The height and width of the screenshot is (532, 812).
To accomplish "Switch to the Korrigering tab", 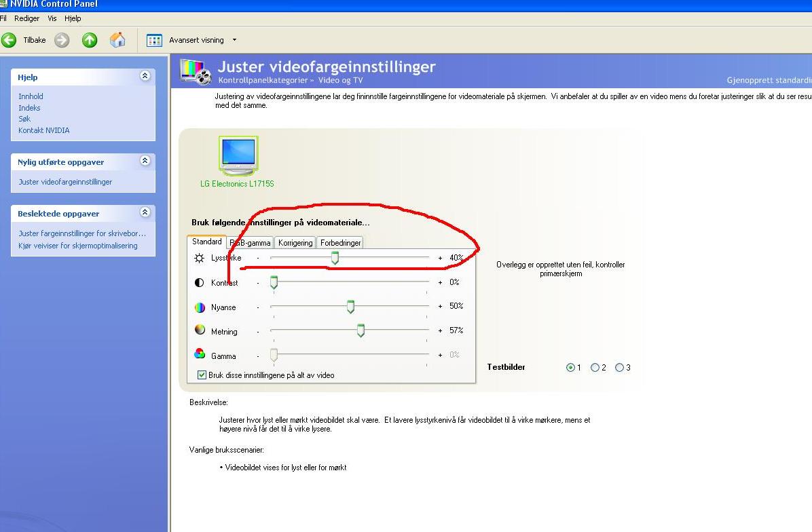I will (x=295, y=243).
